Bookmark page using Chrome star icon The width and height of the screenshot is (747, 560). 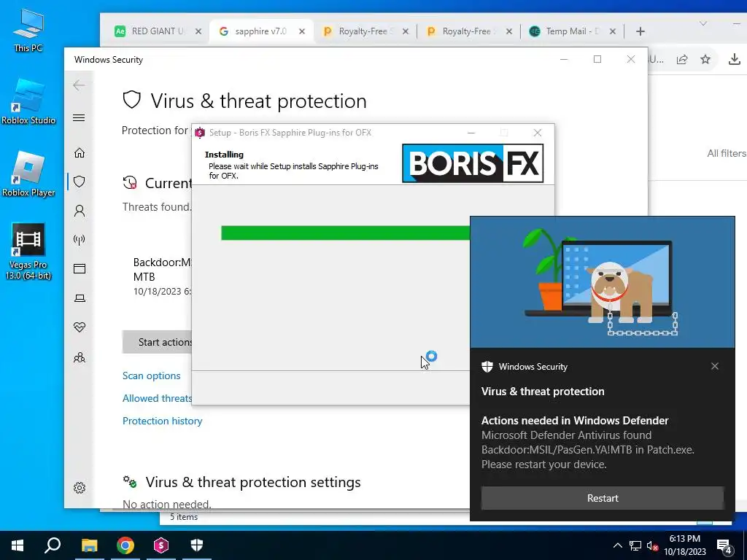tap(705, 59)
